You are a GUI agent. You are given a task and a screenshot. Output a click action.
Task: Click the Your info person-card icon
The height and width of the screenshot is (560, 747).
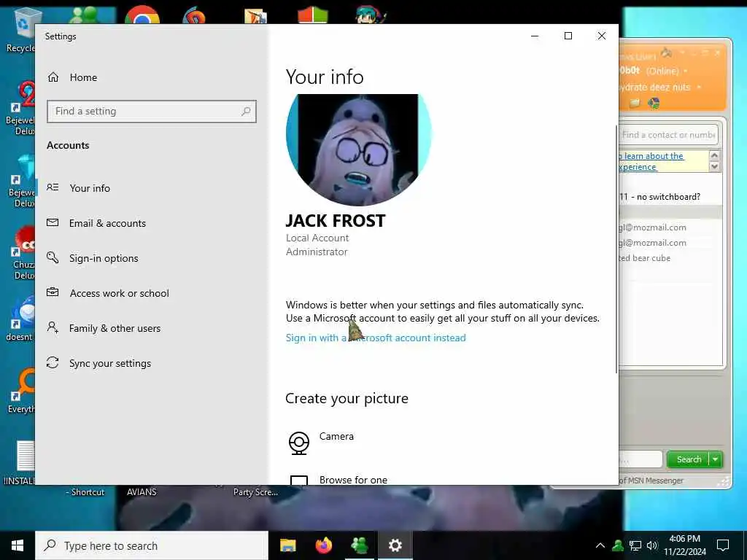(53, 187)
